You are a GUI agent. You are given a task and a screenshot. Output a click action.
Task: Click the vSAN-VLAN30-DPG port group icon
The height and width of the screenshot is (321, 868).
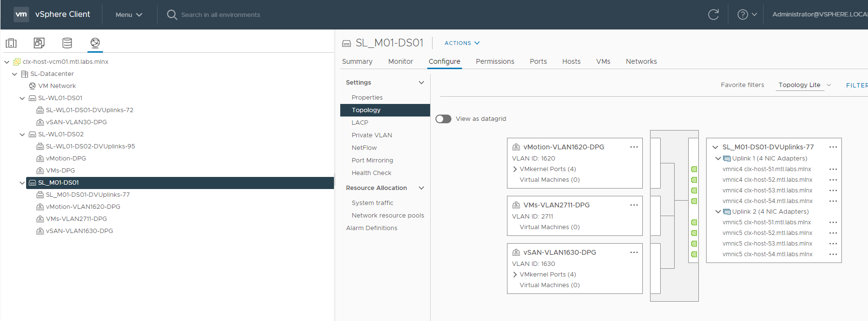[40, 122]
